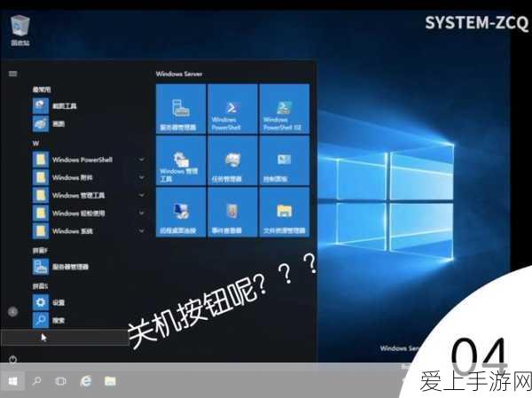Open taskbar search magnifier
This screenshot has height=398, width=532.
click(36, 381)
